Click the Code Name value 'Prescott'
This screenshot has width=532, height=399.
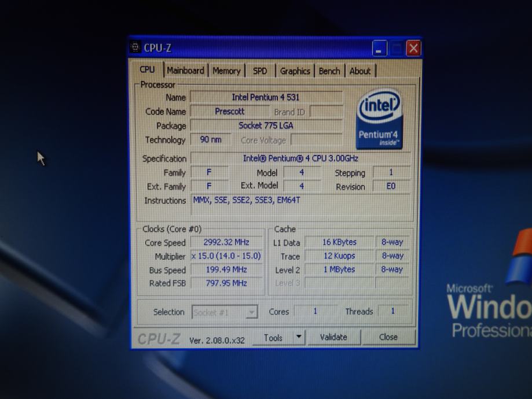[230, 112]
